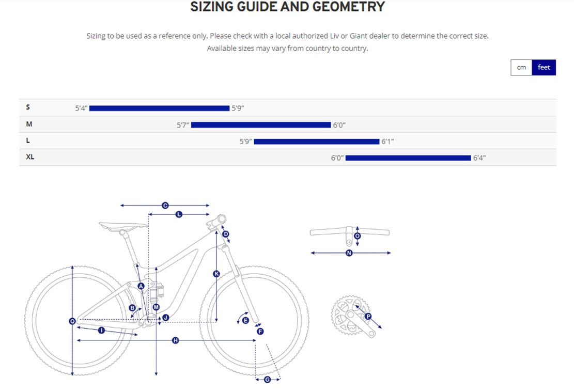
Task: Click marker K stack height label
Action: 216,273
